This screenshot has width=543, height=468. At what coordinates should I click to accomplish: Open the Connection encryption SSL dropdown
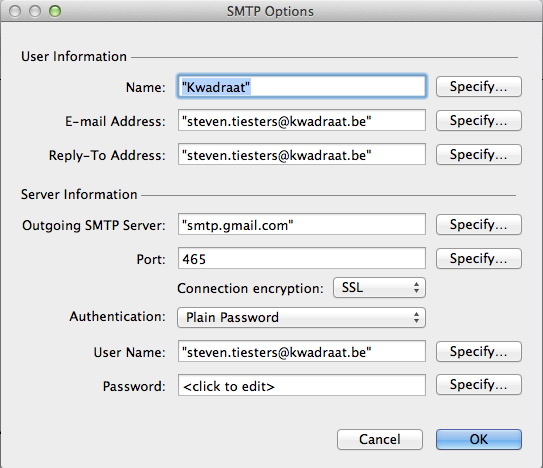(379, 288)
